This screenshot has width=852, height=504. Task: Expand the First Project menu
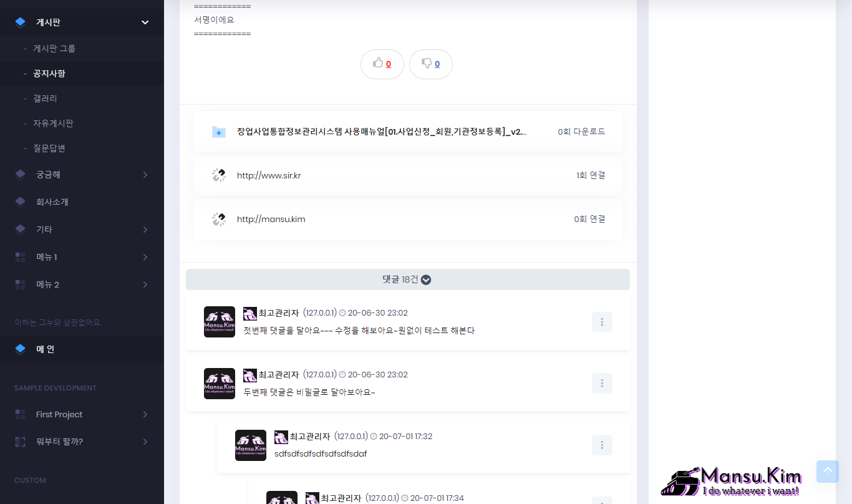coord(145,414)
